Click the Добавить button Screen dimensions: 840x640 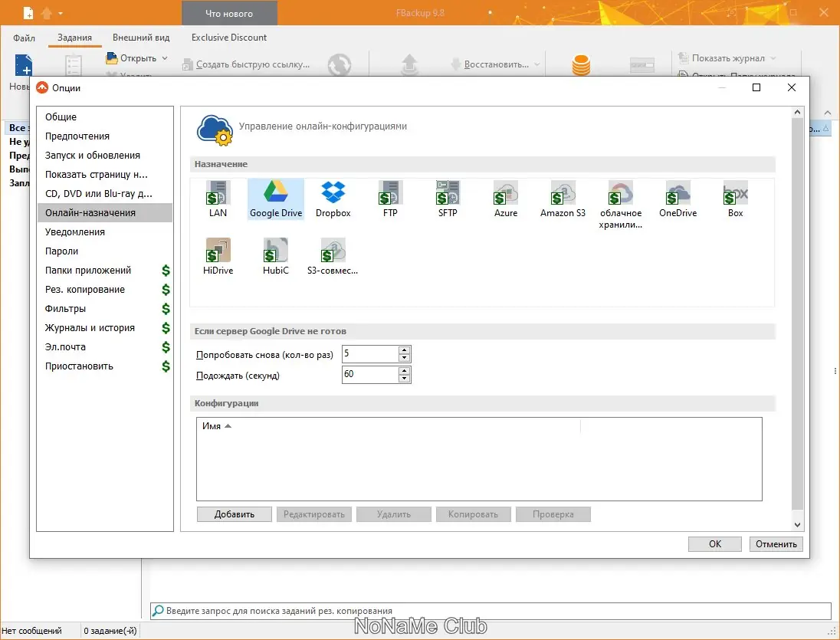tap(234, 514)
